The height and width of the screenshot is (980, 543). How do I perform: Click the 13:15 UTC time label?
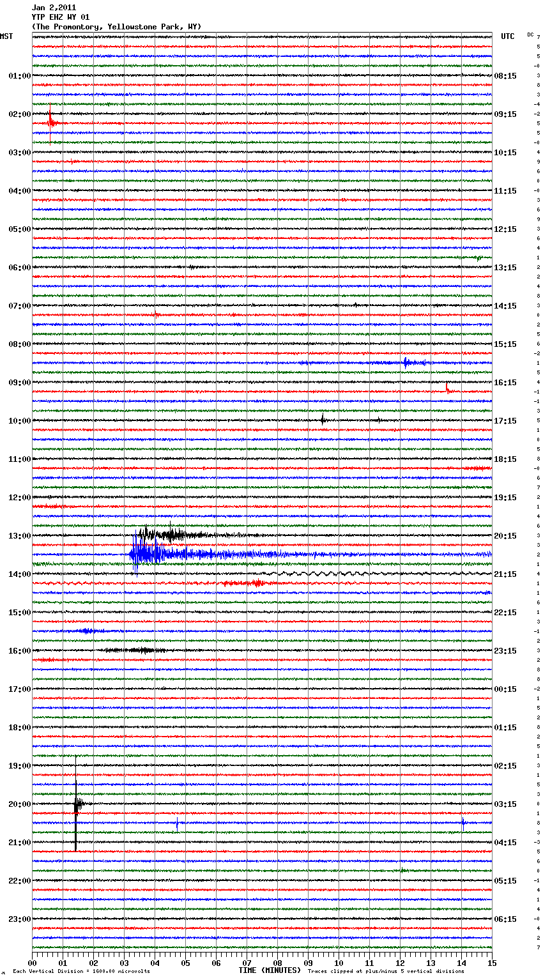coord(505,268)
